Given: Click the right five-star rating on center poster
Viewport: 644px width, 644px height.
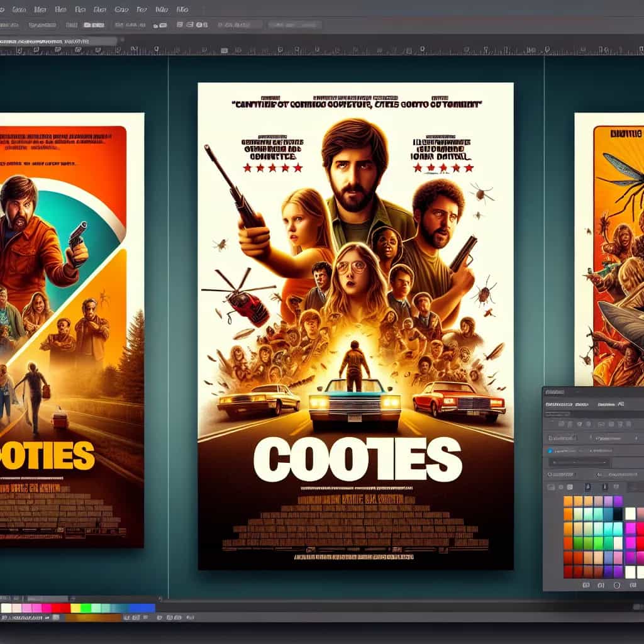Looking at the screenshot, I should (443, 167).
